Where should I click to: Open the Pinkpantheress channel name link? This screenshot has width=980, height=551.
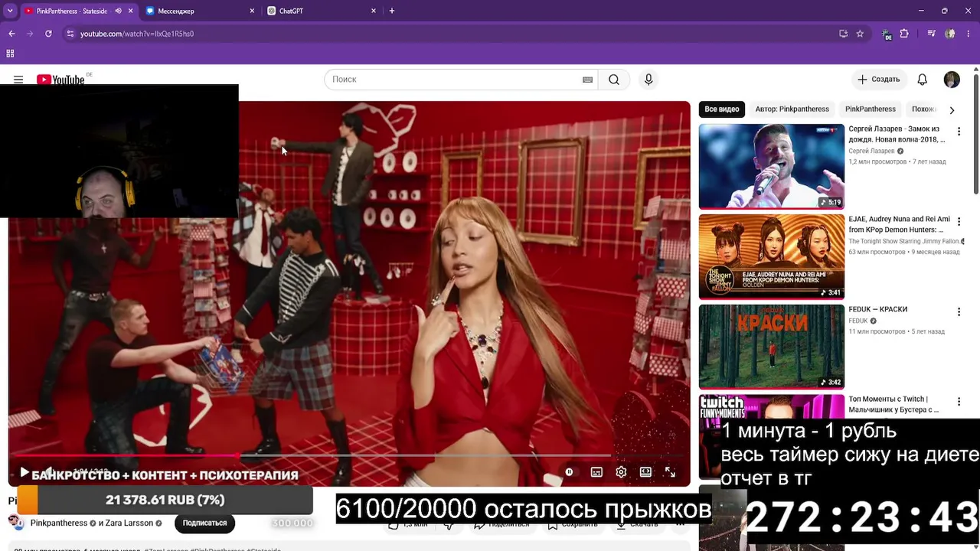59,523
